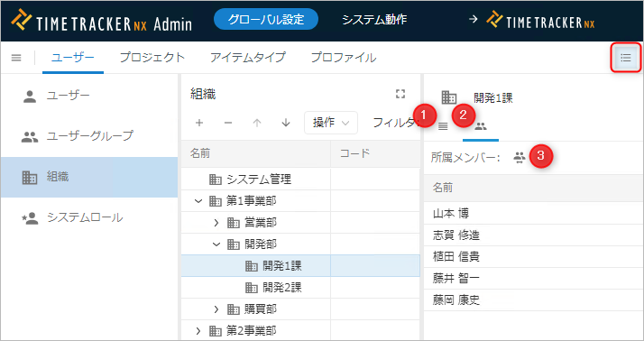Image resolution: width=644 pixels, height=341 pixels.
Task: Select the members tab icon for 開発1課
Action: [481, 126]
